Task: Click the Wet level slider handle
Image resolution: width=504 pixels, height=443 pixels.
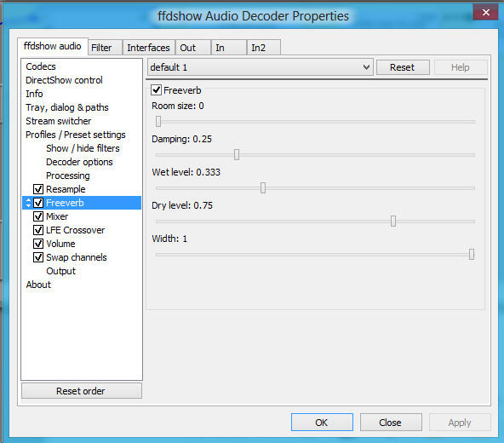Action: click(x=263, y=188)
